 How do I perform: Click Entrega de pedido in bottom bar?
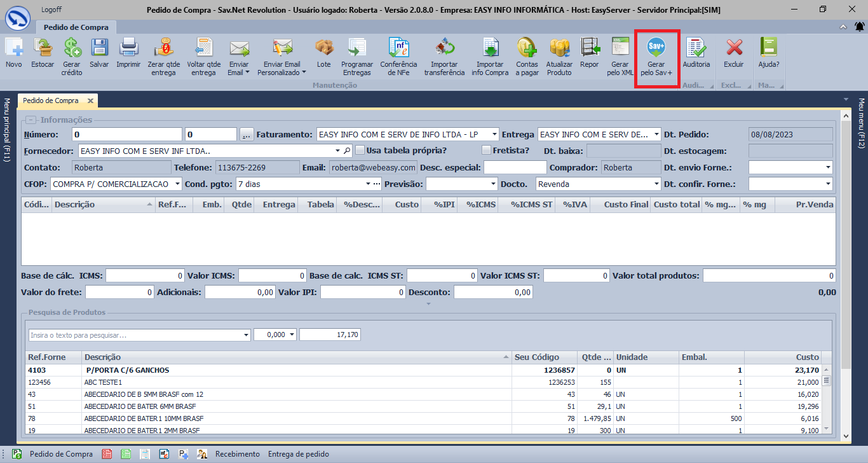[299, 454]
